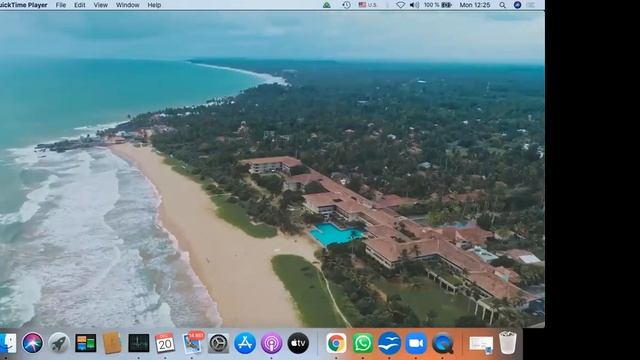The image size is (640, 360).
Task: Click the volume speaker icon
Action: coord(414,5)
